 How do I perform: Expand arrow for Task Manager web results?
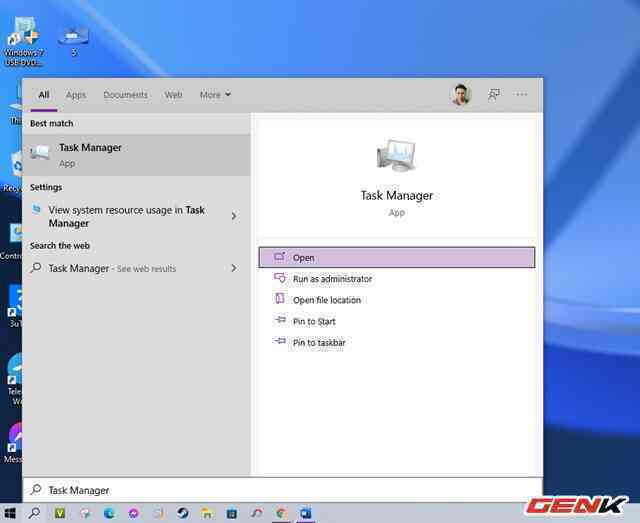234,268
